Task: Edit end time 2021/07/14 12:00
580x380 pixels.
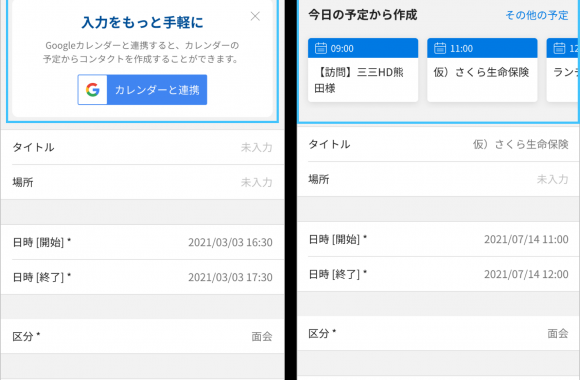Action: pos(438,274)
